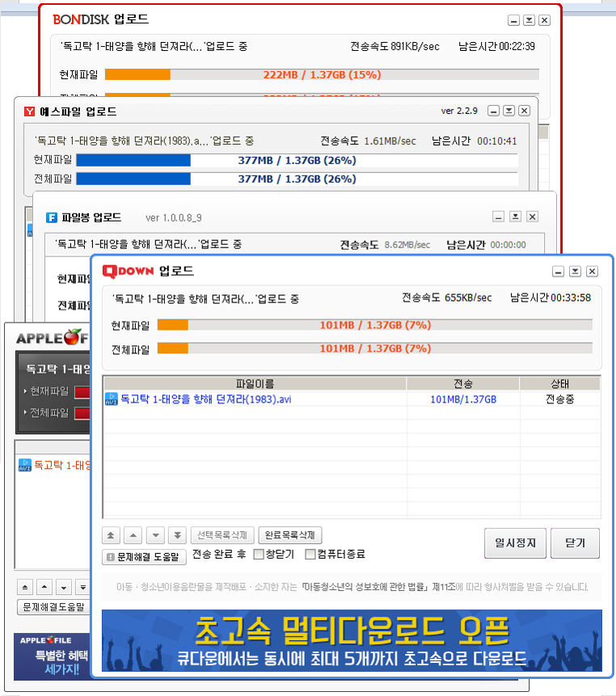Click the QDOWN 현재파일 progress bar
The image size is (616, 696).
374,325
